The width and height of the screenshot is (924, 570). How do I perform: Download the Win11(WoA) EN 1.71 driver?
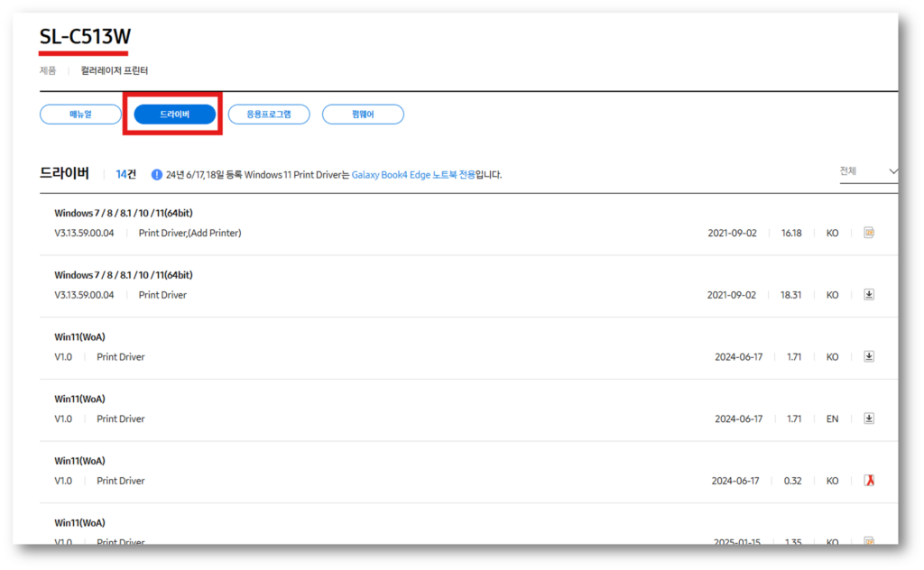[x=869, y=418]
